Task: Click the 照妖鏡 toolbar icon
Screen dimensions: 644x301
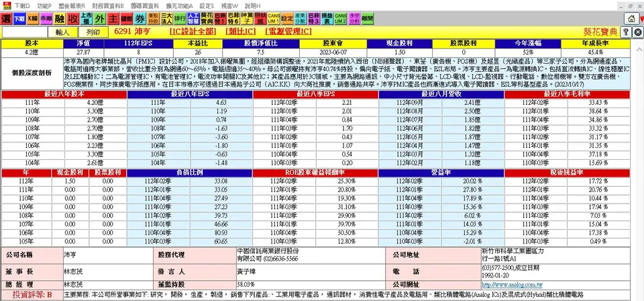Action: coord(260,19)
